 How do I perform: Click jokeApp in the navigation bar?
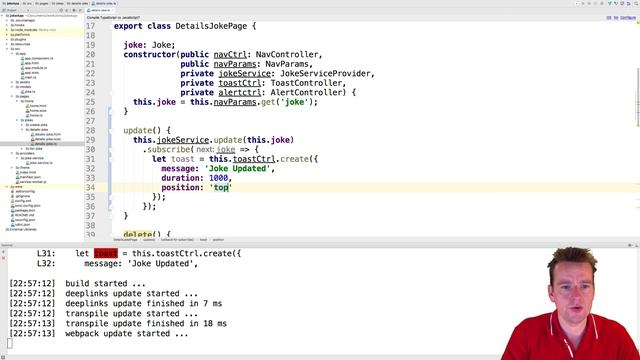[x=11, y=4]
